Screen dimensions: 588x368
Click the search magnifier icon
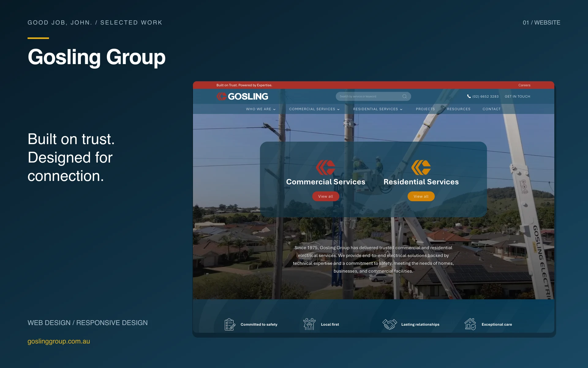coord(405,96)
